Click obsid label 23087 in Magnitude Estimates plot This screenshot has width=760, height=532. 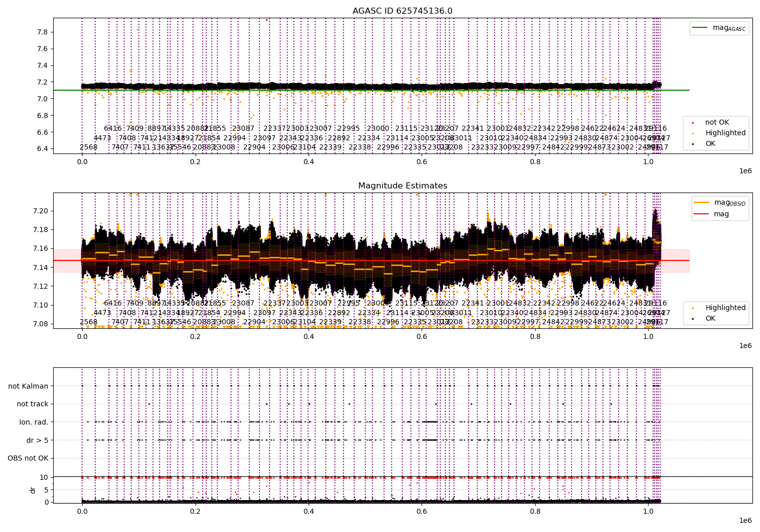coord(243,303)
